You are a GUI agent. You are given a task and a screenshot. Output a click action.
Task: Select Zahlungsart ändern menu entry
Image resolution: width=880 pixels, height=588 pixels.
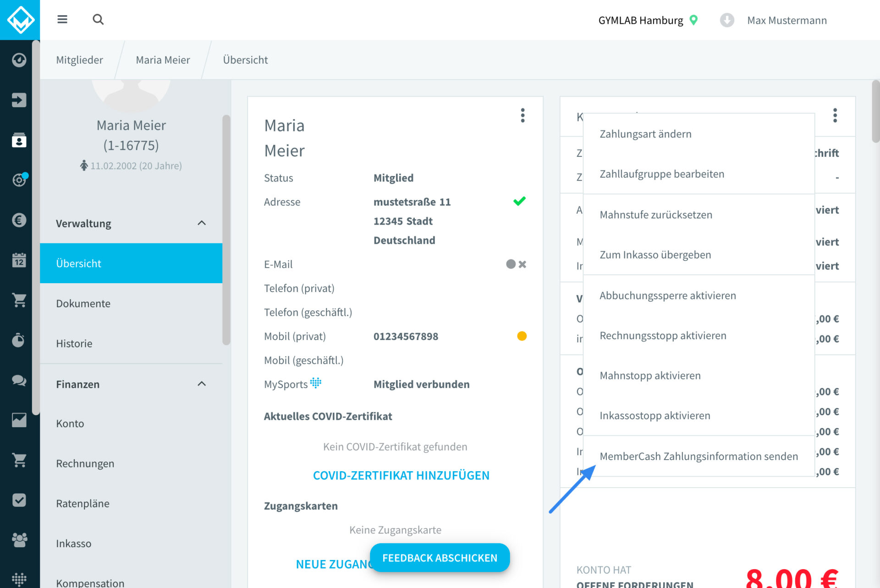pyautogui.click(x=645, y=134)
